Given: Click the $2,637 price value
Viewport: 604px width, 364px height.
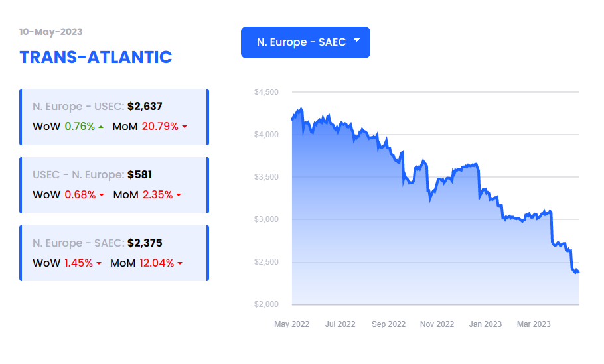Looking at the screenshot, I should coord(145,107).
